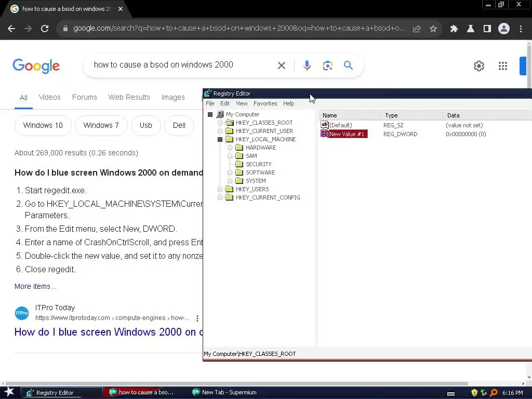Click the browser address bar URL
532x399 pixels.
click(239, 29)
